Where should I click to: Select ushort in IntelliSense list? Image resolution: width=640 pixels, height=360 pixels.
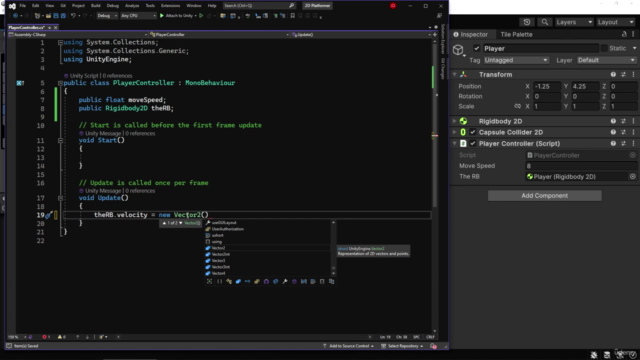pos(268,235)
